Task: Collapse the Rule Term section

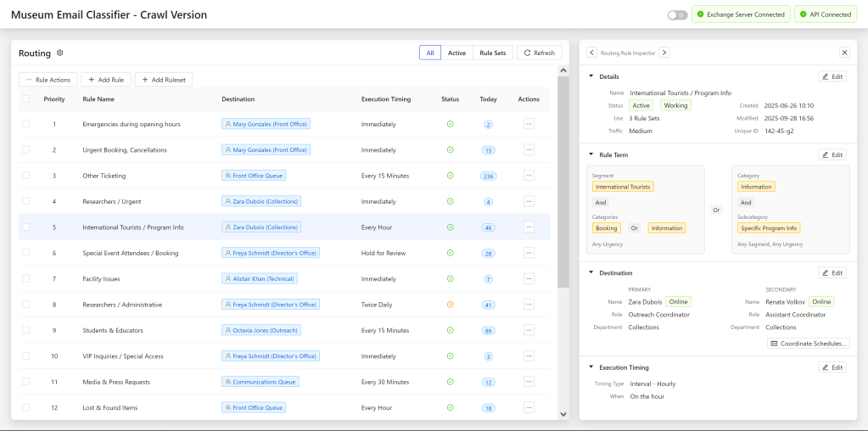Action: [591, 155]
